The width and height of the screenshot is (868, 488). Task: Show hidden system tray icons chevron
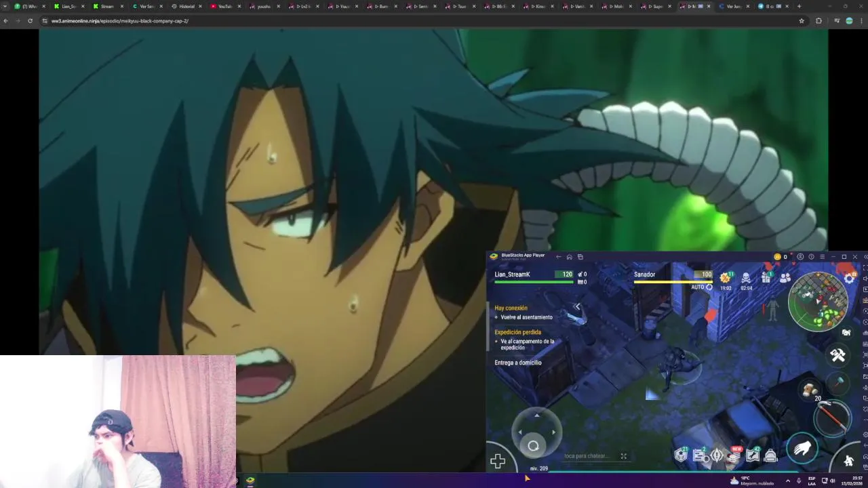click(787, 481)
